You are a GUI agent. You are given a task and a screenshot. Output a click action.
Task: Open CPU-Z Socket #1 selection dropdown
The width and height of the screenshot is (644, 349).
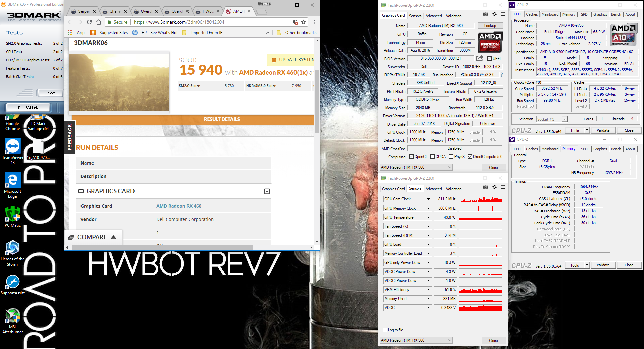pyautogui.click(x=552, y=119)
